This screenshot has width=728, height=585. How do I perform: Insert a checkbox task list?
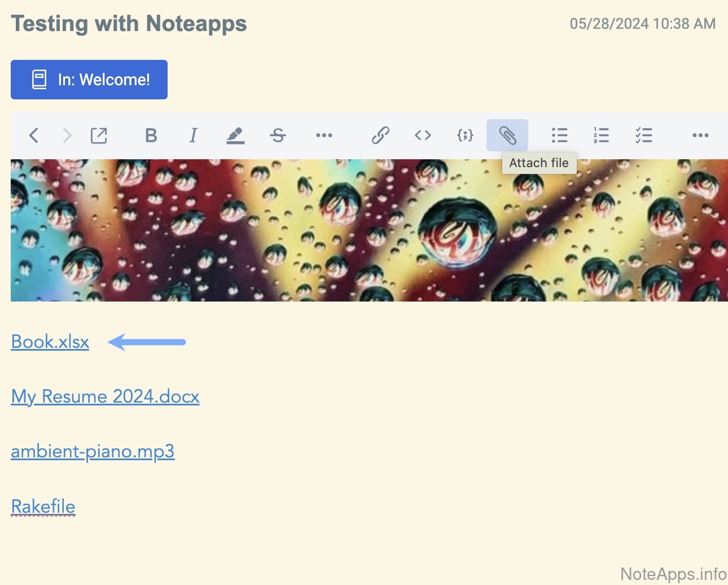643,136
